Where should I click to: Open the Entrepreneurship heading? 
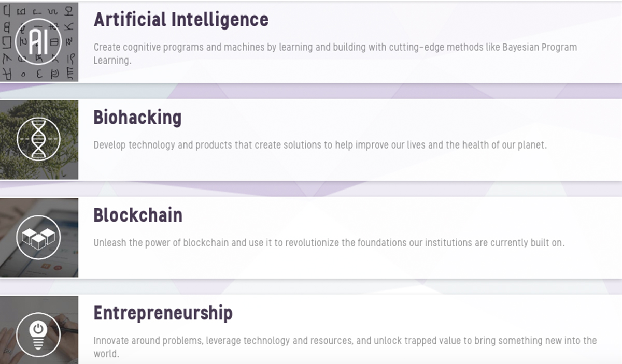(x=163, y=313)
